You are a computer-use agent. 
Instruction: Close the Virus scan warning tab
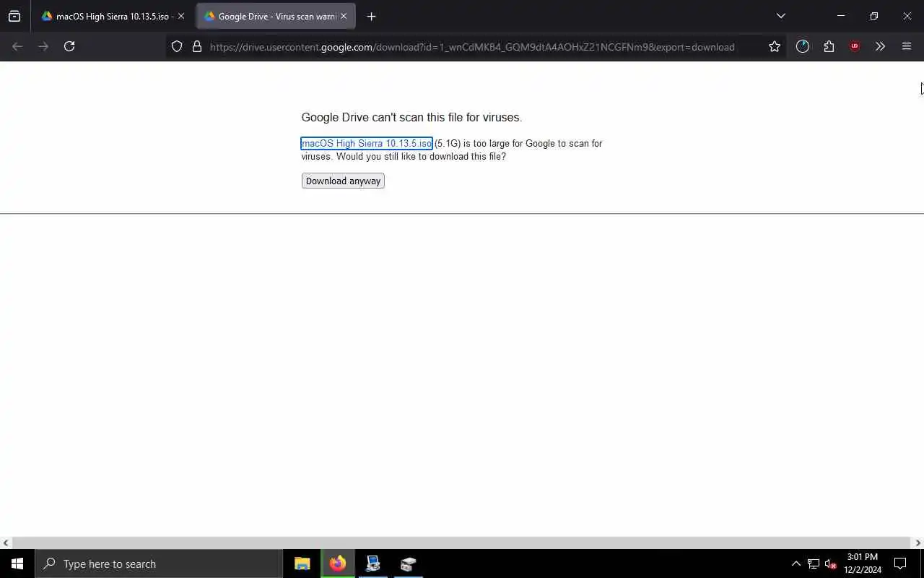pos(344,16)
